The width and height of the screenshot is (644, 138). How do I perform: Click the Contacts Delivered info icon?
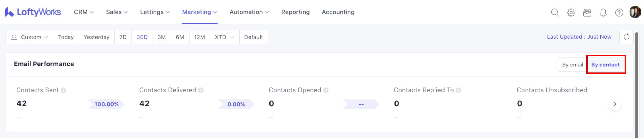click(201, 90)
